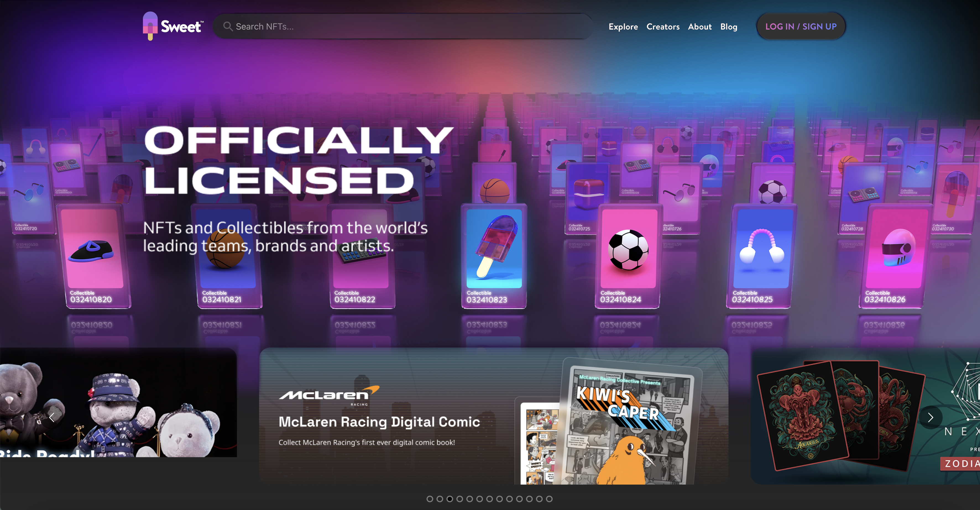
Task: Open the McLaren Racing Digital Comic card
Action: (x=494, y=416)
